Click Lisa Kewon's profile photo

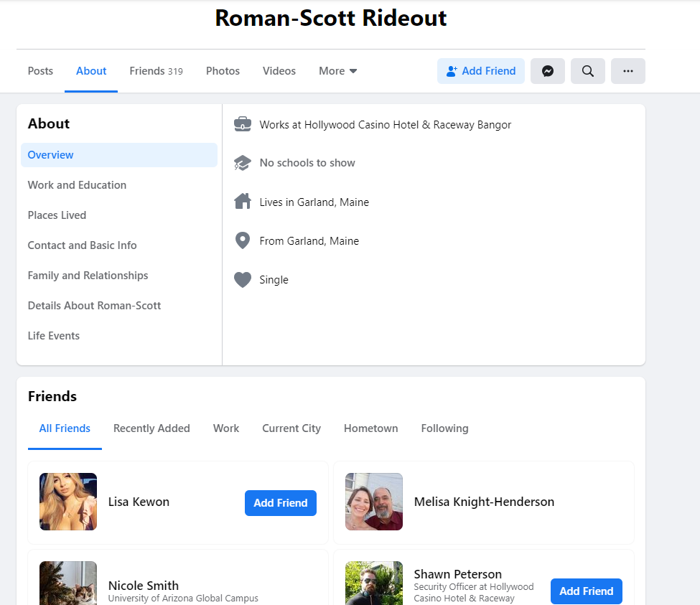68,502
